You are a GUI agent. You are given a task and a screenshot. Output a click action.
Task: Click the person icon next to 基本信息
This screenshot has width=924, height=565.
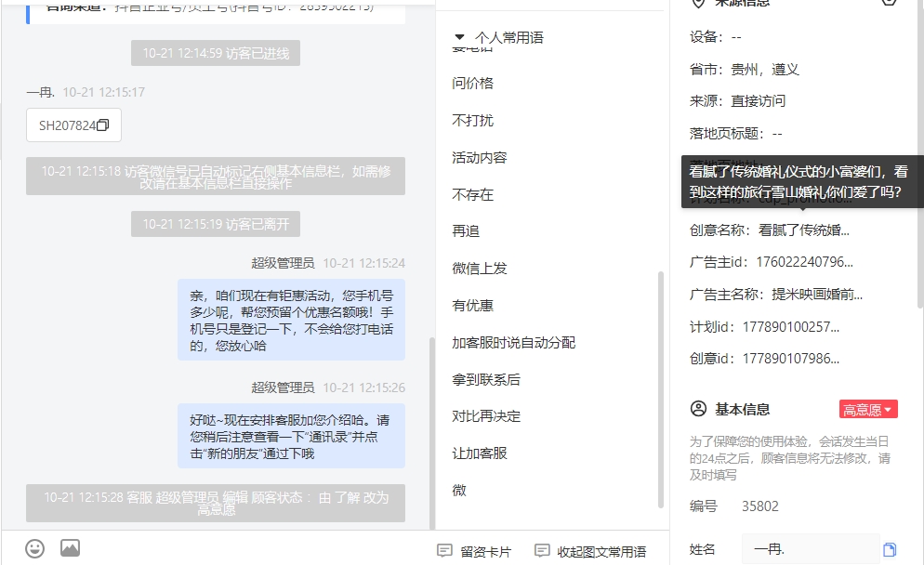(x=698, y=409)
